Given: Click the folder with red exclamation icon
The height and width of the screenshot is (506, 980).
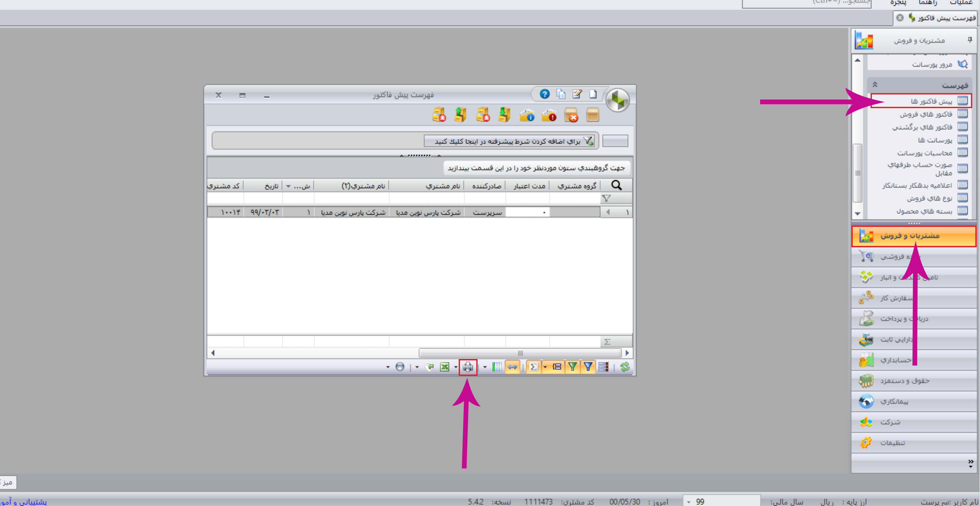Looking at the screenshot, I should [549, 115].
